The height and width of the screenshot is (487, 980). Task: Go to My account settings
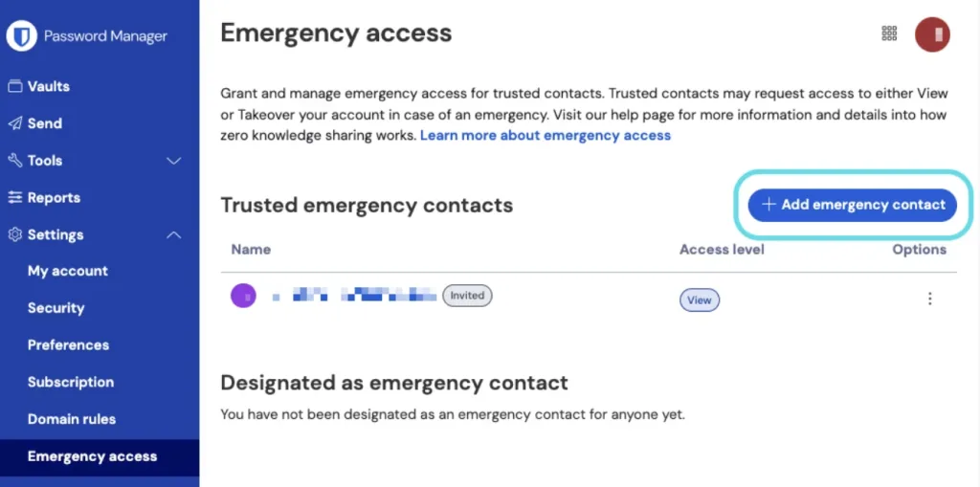pyautogui.click(x=68, y=272)
